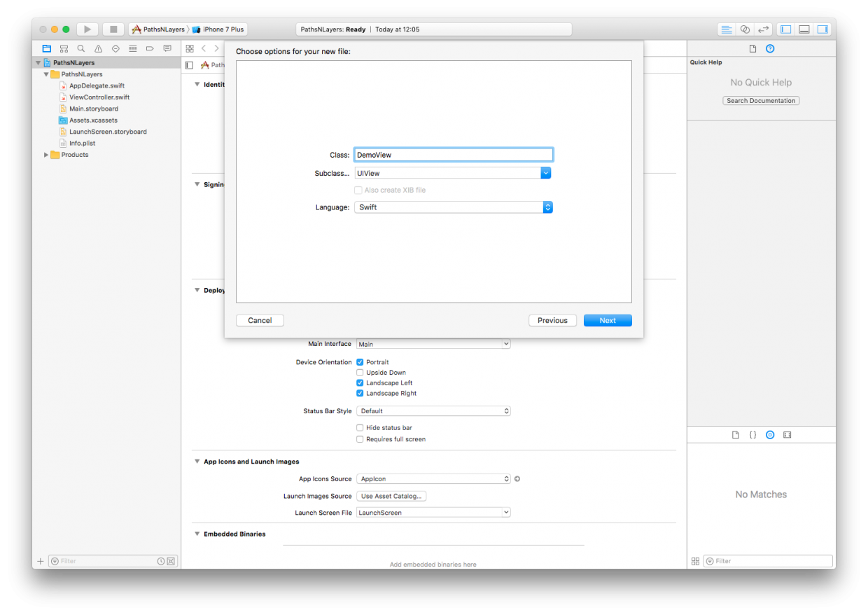The image size is (868, 615).
Task: Show the Report navigator speech bubble
Action: [x=167, y=48]
